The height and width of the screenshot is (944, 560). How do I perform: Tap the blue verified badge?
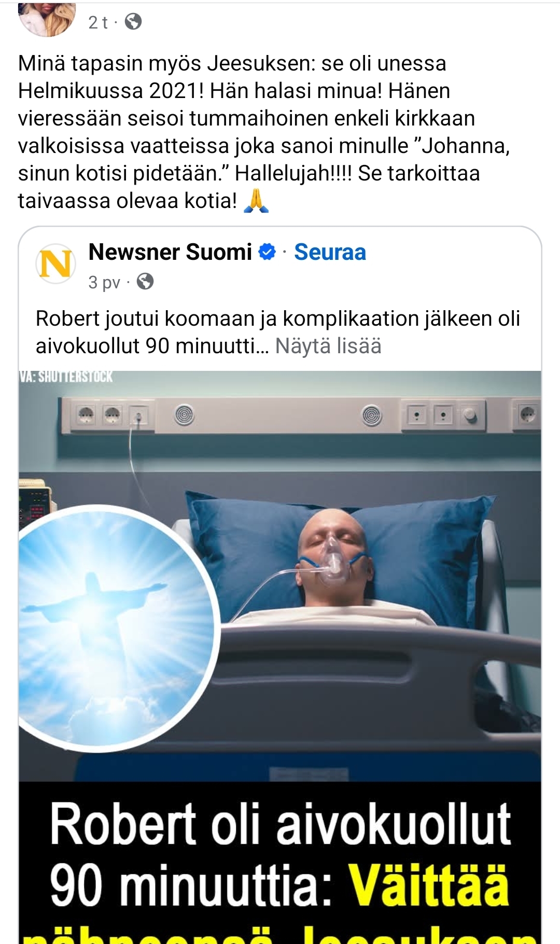click(x=267, y=253)
